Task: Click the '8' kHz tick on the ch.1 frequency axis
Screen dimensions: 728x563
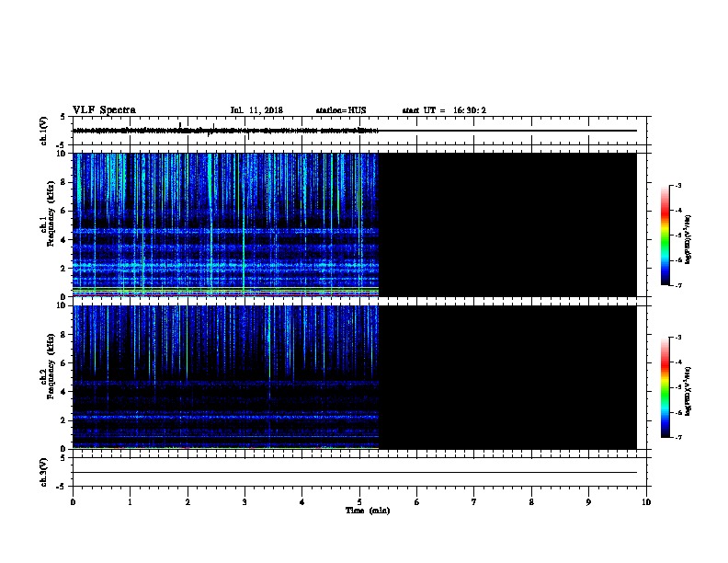Action: [63, 182]
